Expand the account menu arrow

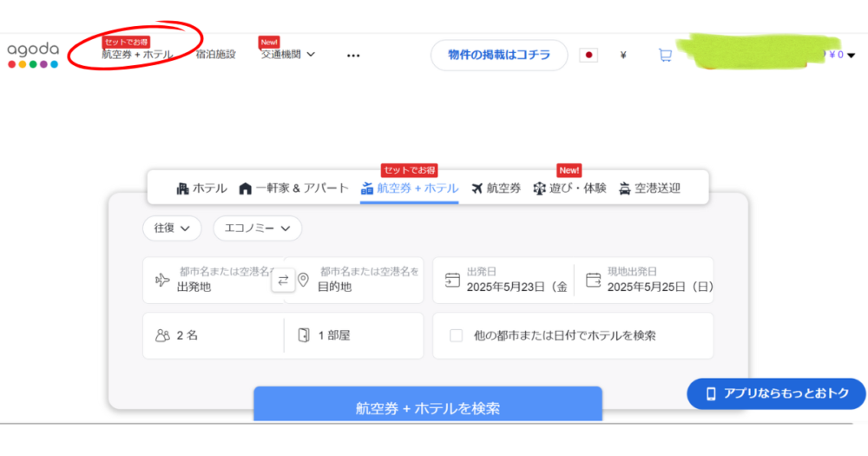click(x=852, y=55)
